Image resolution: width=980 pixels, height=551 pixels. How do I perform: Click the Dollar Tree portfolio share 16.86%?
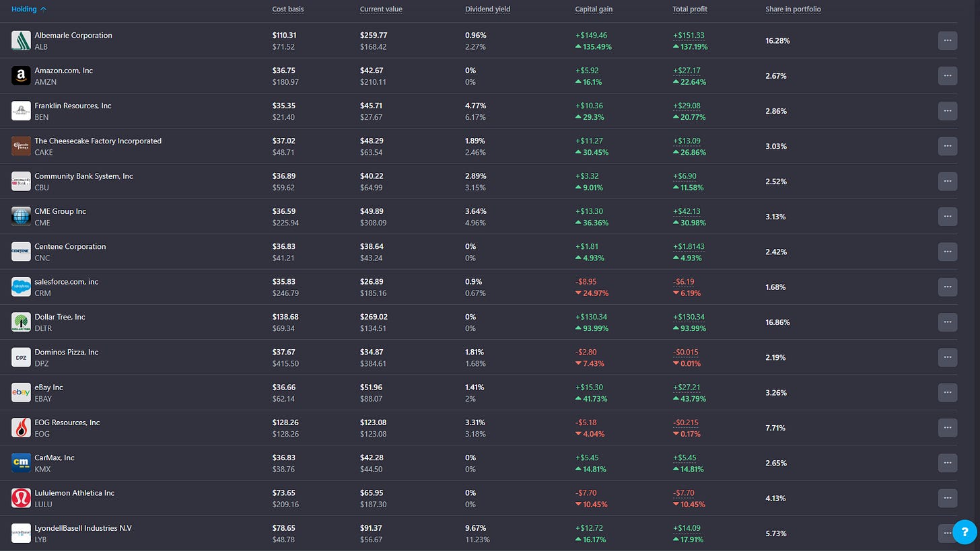pyautogui.click(x=777, y=322)
